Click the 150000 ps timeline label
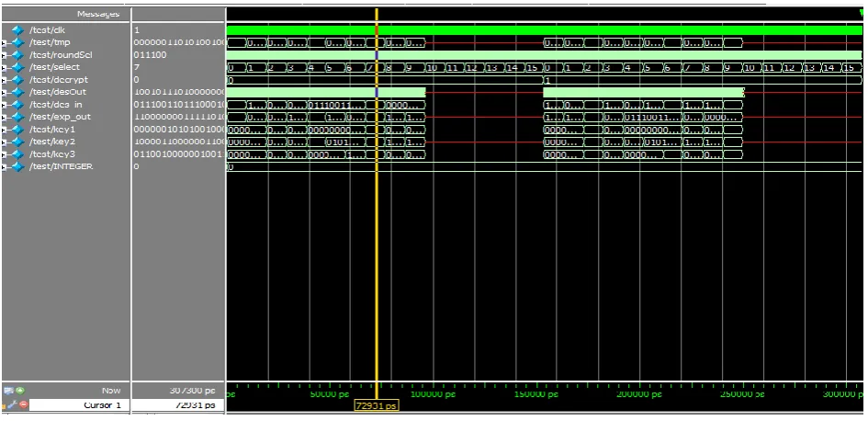The image size is (868, 421). point(535,394)
